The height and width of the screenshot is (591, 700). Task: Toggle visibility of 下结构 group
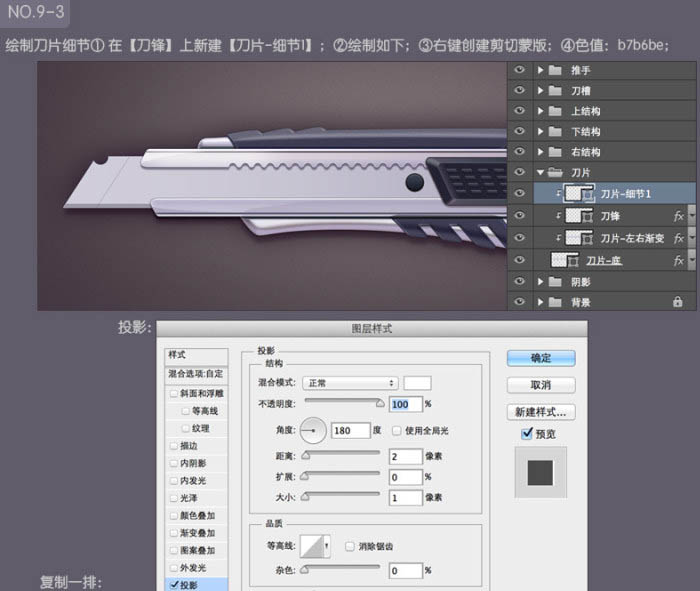coord(519,131)
